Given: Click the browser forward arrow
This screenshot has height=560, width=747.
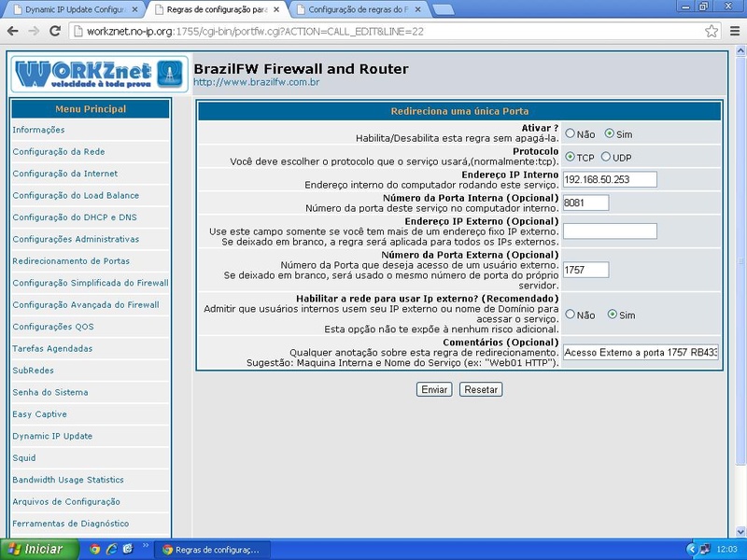Looking at the screenshot, I should pos(34,32).
